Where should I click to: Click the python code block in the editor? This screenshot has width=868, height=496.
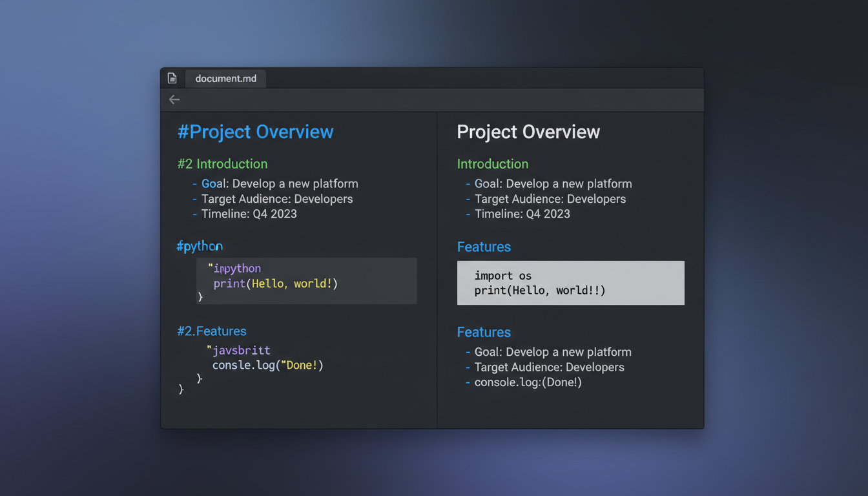(306, 281)
